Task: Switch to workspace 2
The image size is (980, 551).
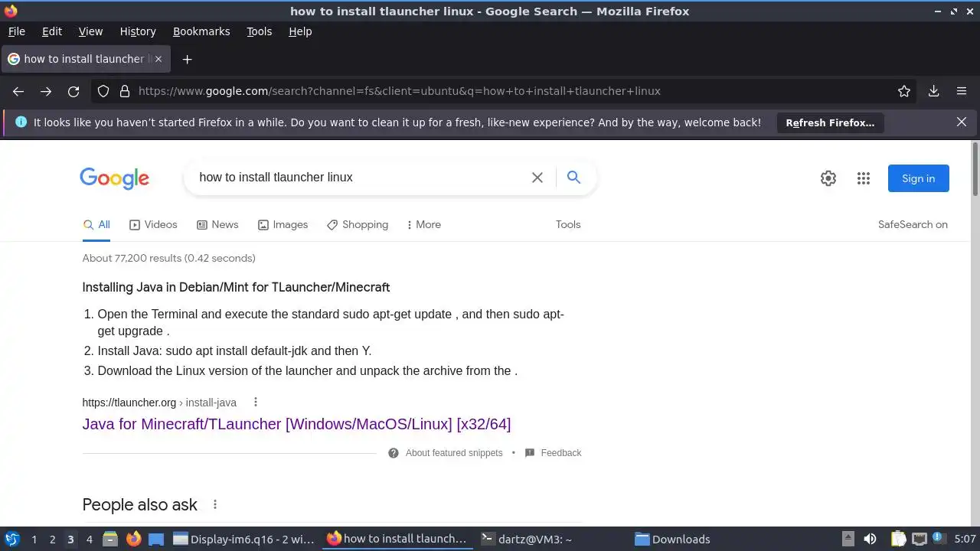Action: tap(52, 540)
